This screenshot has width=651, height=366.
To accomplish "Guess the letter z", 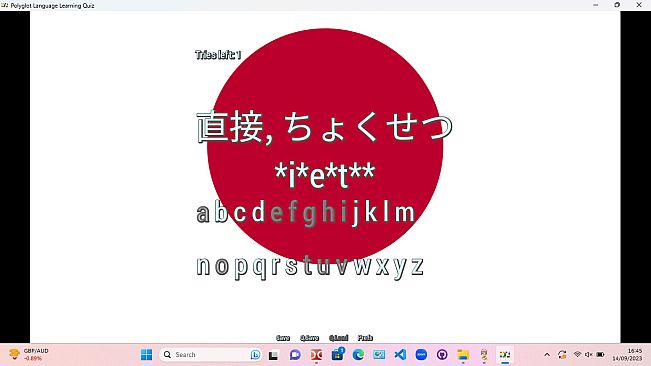I will click(x=417, y=266).
